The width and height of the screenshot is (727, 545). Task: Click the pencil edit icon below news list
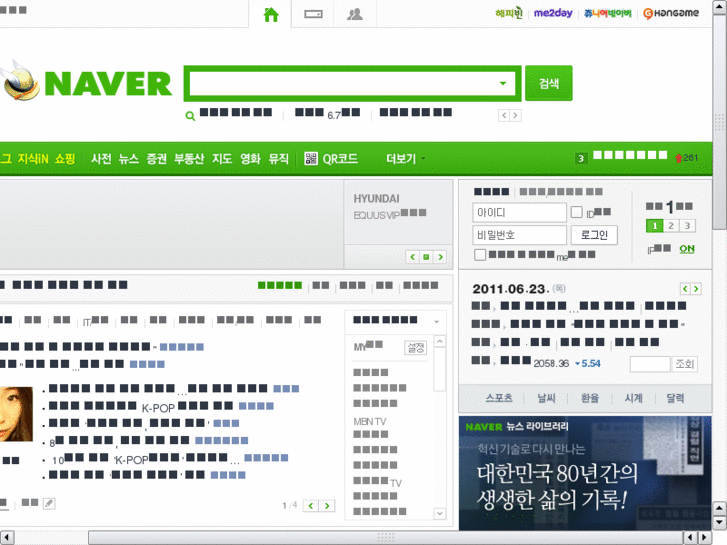point(49,503)
